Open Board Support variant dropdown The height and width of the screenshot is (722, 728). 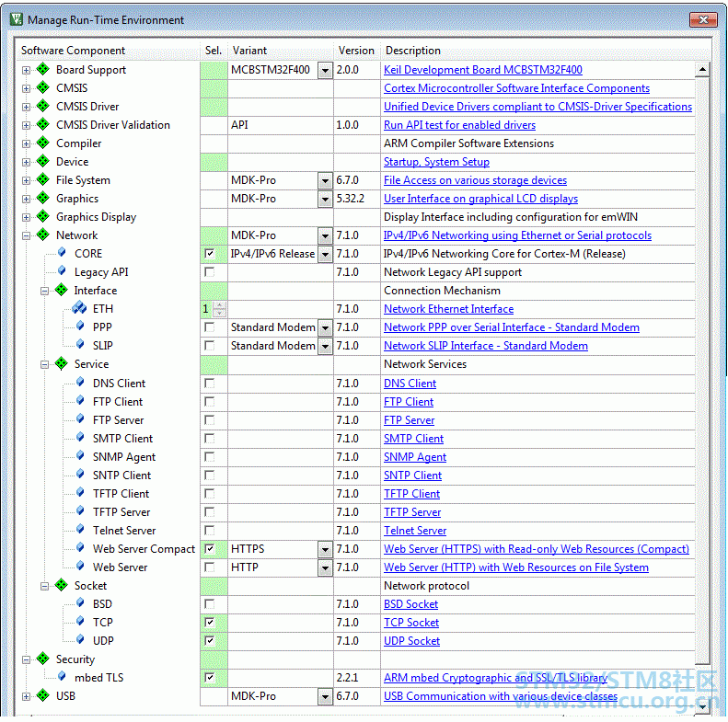(x=326, y=71)
